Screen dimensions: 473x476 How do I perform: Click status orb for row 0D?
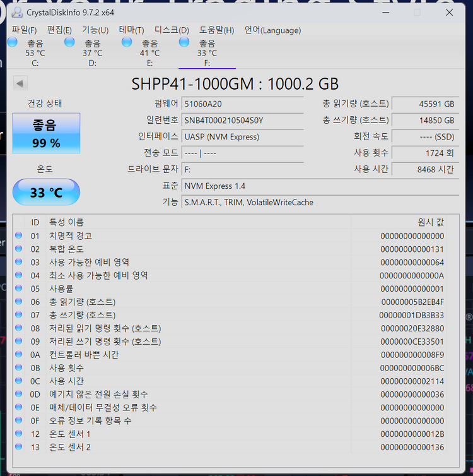pyautogui.click(x=18, y=394)
